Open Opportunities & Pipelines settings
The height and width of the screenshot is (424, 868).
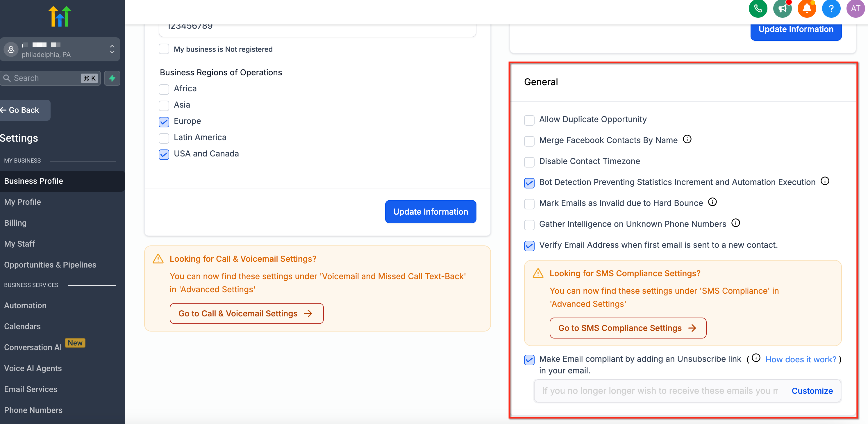point(50,265)
